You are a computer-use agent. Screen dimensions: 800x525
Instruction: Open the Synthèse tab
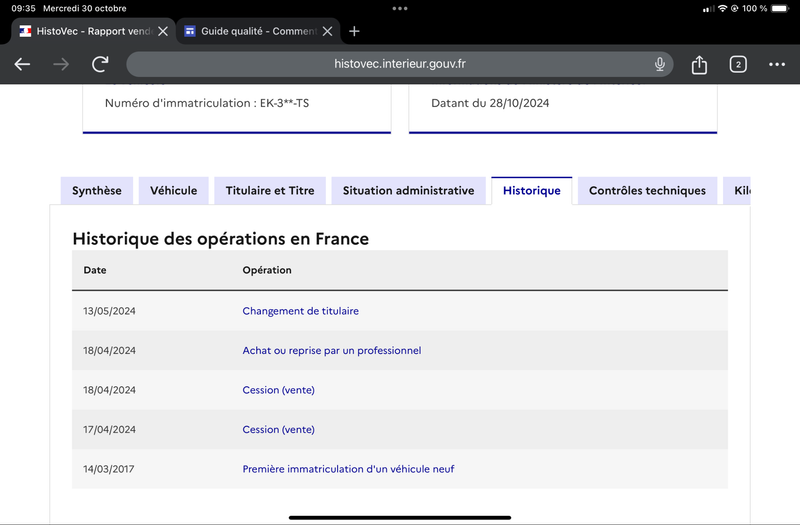97,191
